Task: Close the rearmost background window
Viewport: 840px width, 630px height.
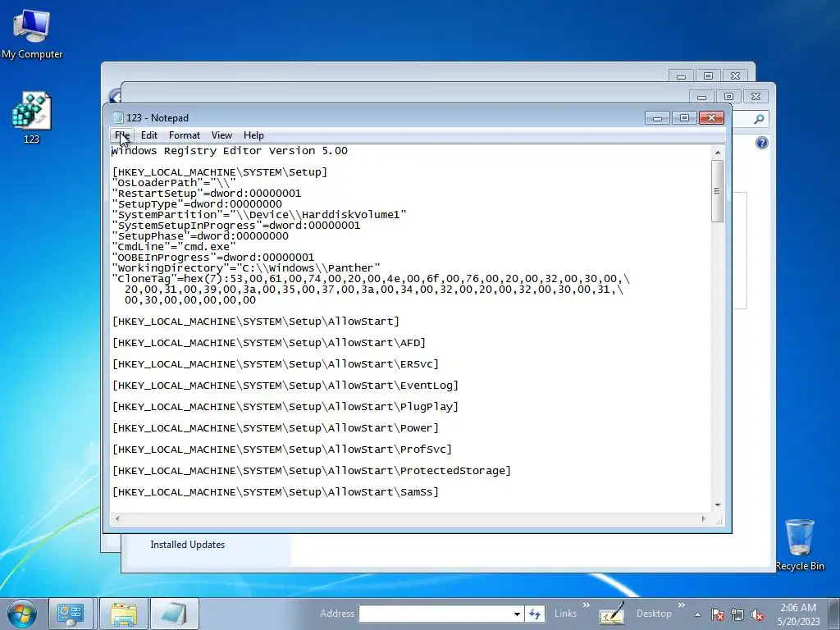Action: pos(735,76)
